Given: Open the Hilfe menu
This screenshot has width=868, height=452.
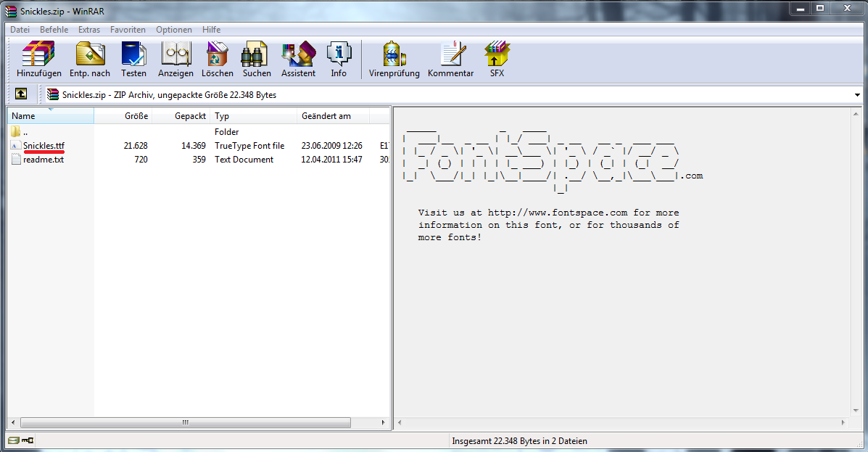Looking at the screenshot, I should tap(211, 29).
